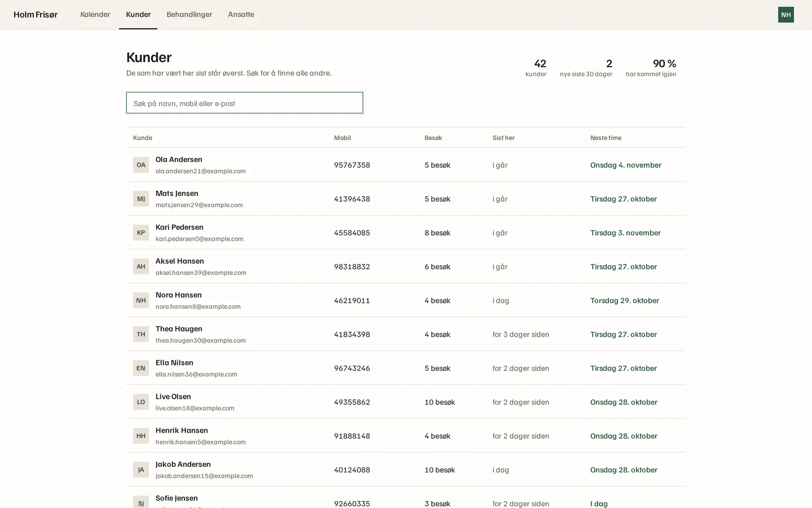812x508 pixels.
Task: Click the JA avatar for Jakob Andersen
Action: click(x=141, y=469)
